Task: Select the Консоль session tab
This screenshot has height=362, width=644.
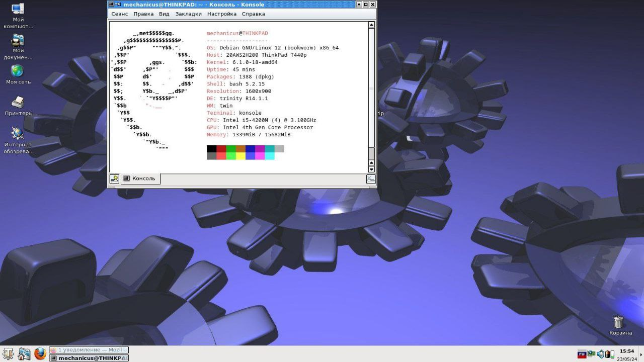Action: point(140,178)
